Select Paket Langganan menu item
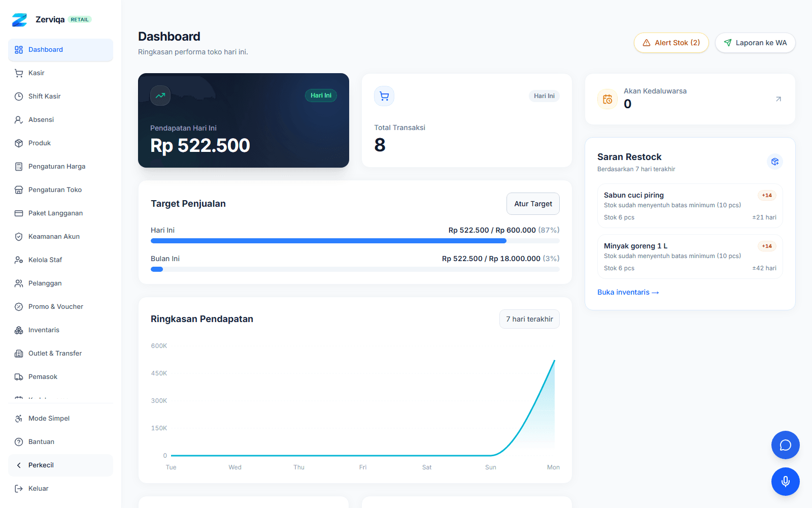The width and height of the screenshot is (812, 508). tap(60, 213)
